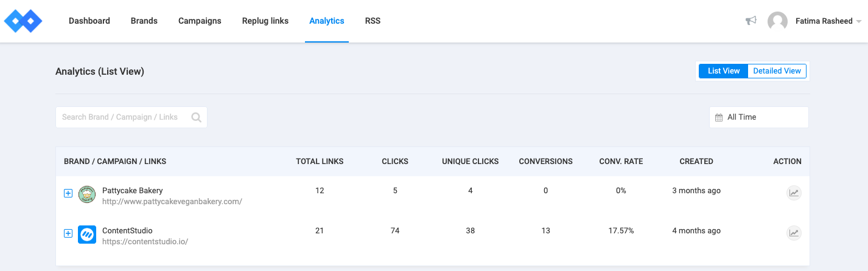The image size is (868, 271).
Task: Open Fatima Rasheed account dropdown arrow
Action: [x=858, y=21]
